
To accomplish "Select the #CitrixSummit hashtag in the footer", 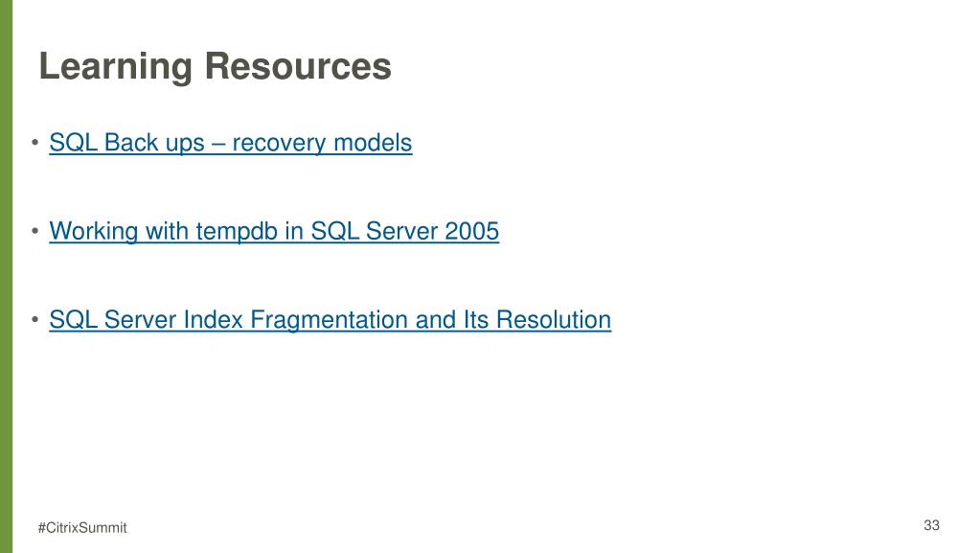I will tap(81, 527).
